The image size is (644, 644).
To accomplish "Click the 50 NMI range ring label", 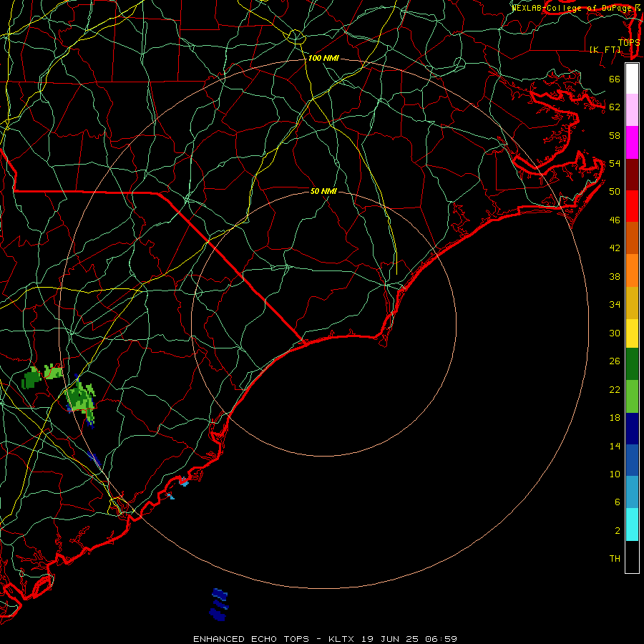I will (323, 191).
